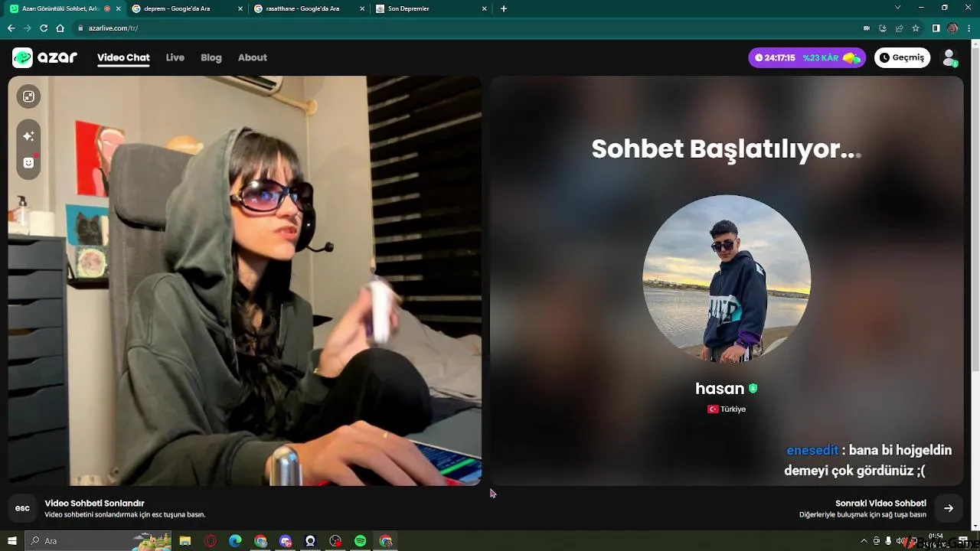The image size is (980, 551).
Task: Close the rasatthane search tab
Action: pyautogui.click(x=361, y=8)
